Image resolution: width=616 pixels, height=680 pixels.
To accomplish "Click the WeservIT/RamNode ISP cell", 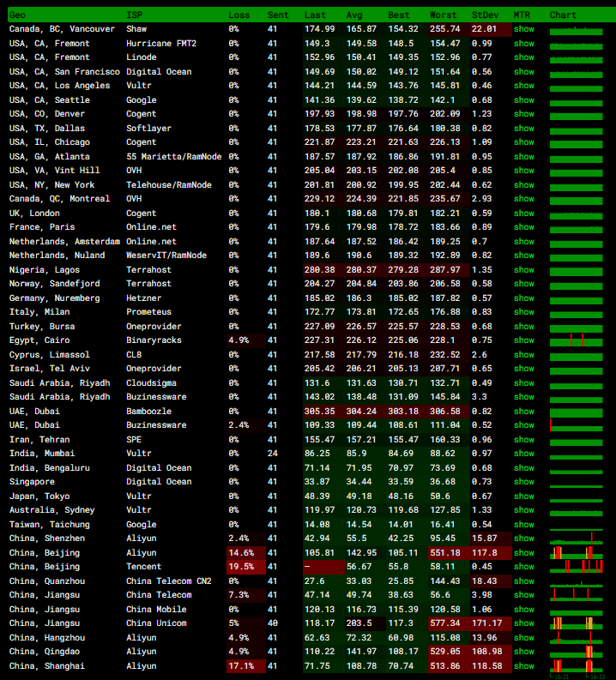I will click(166, 256).
